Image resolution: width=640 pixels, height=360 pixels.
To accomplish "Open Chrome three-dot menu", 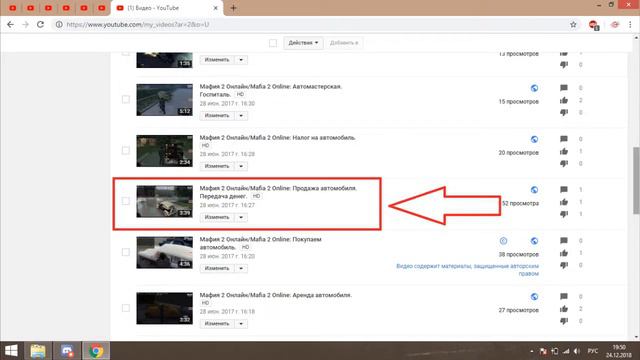I will pyautogui.click(x=630, y=24).
